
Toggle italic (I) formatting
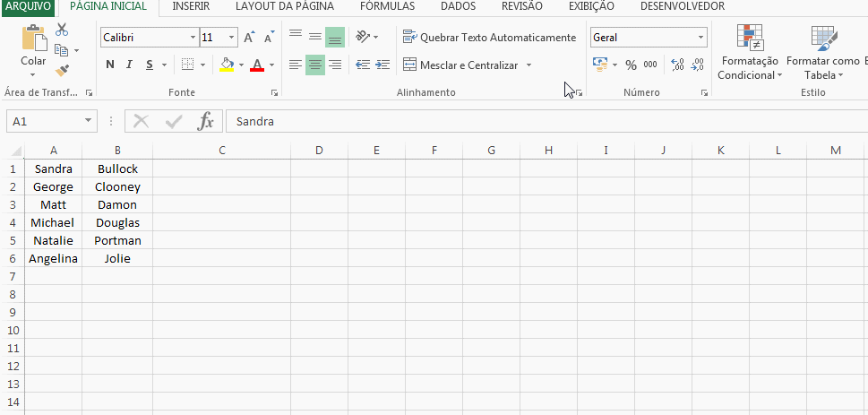point(130,65)
